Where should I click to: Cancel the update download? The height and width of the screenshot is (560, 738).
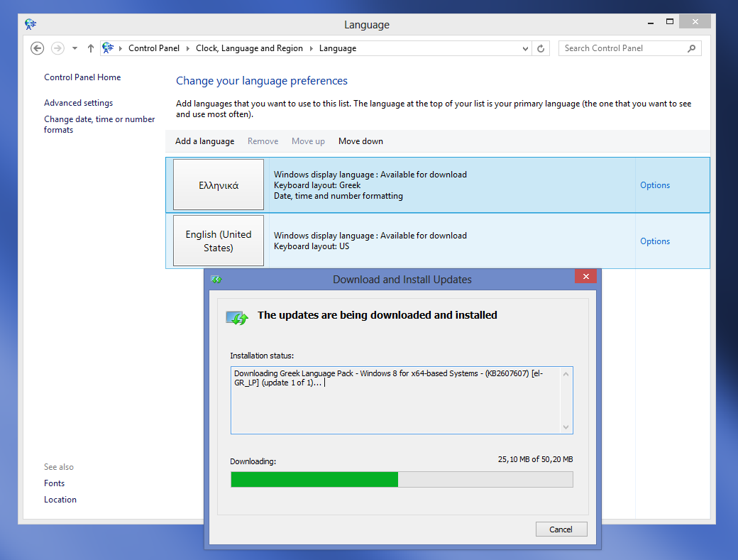click(x=561, y=529)
